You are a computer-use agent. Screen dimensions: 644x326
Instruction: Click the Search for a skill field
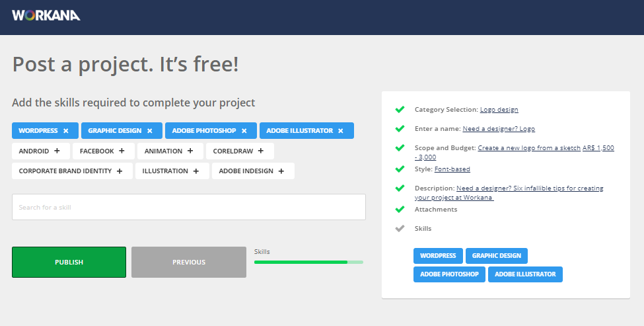[x=188, y=207]
